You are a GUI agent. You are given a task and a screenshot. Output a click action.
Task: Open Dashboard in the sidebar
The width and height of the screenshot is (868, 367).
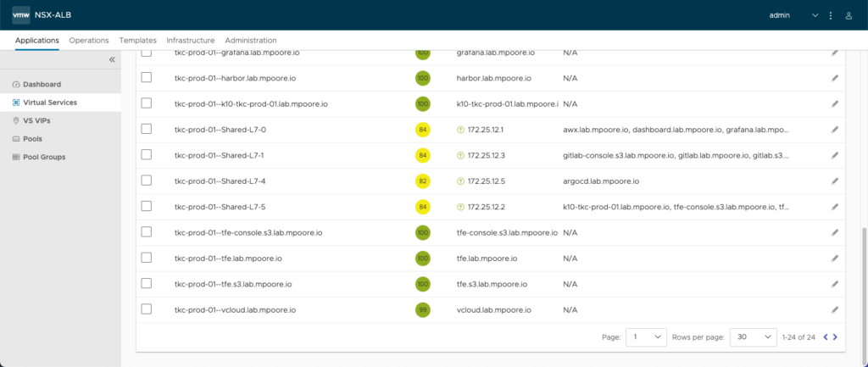[x=60, y=84]
